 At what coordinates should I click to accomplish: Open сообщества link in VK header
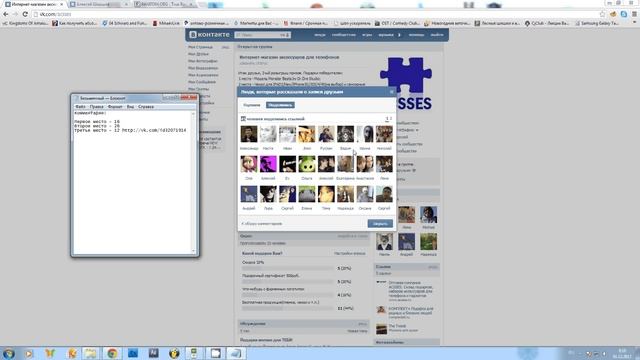pyautogui.click(x=343, y=35)
